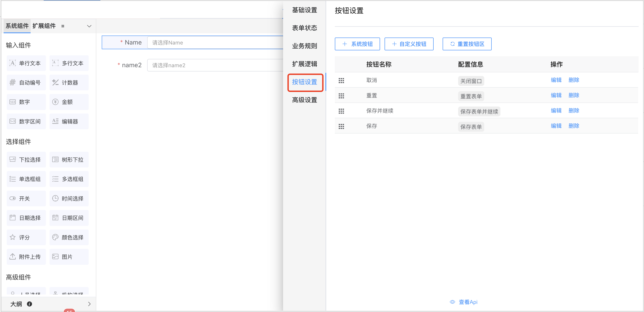The height and width of the screenshot is (312, 644).
Task: Select the 金额 component icon
Action: [x=55, y=102]
